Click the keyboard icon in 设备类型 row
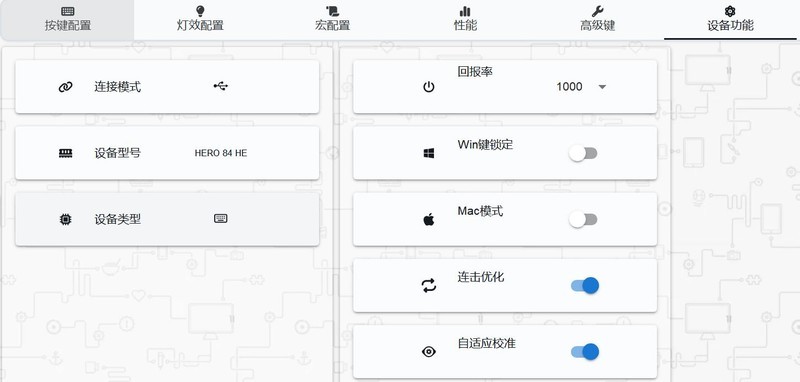Screen dimensions: 800x382 (x=220, y=219)
